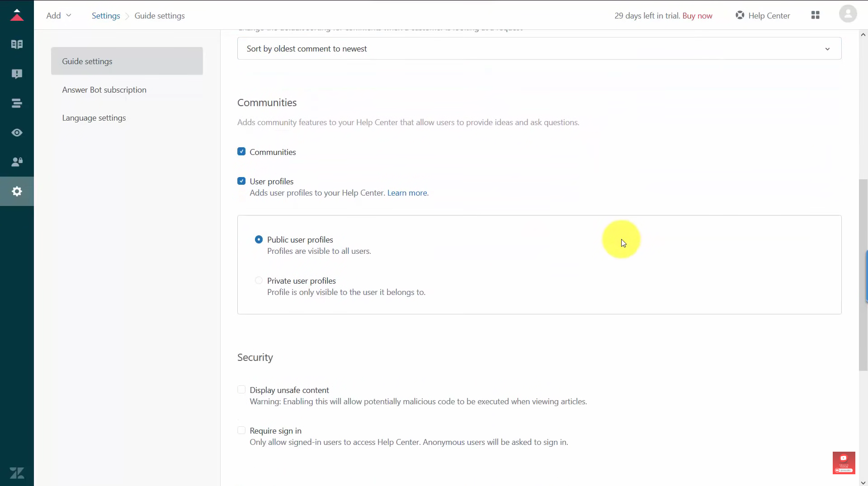The height and width of the screenshot is (486, 868).
Task: Select Private user profiles radio option
Action: [259, 280]
